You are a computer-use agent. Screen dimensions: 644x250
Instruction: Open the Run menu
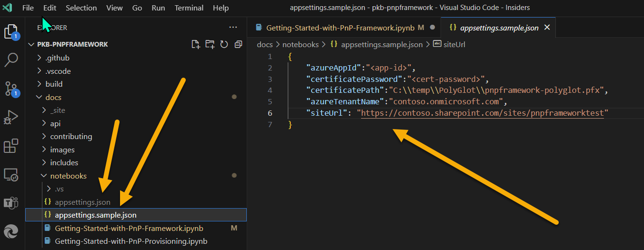(x=158, y=8)
